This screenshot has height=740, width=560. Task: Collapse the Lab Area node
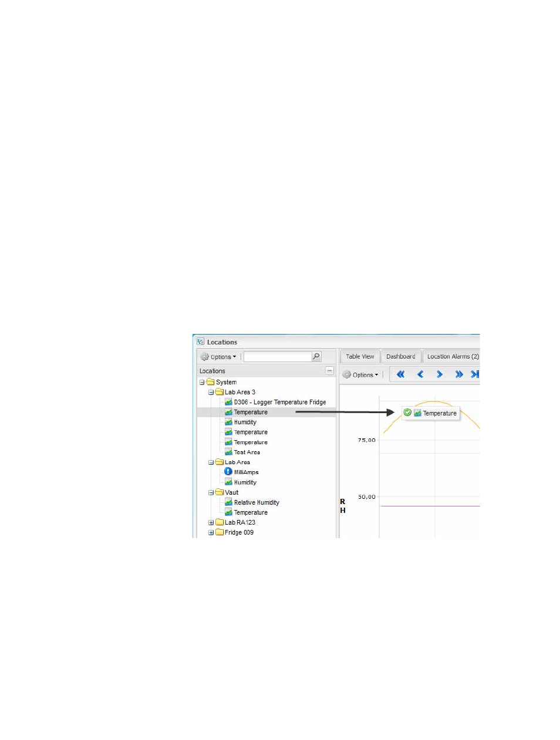click(x=211, y=462)
